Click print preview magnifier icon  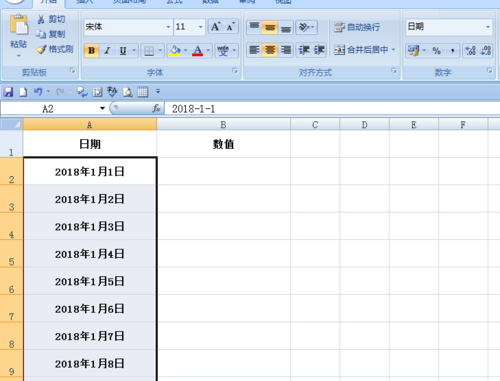click(127, 92)
